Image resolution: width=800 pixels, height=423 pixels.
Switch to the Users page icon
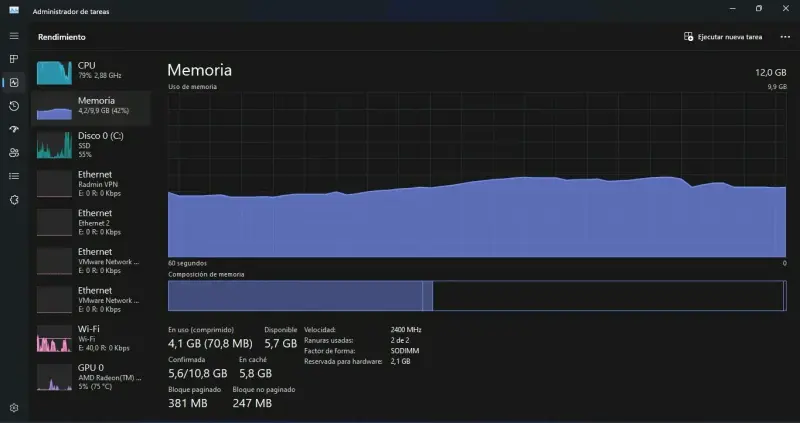[x=14, y=153]
